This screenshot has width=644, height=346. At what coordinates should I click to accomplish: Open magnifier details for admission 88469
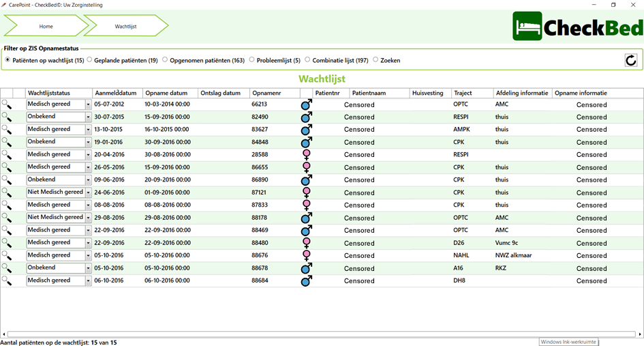(7, 230)
